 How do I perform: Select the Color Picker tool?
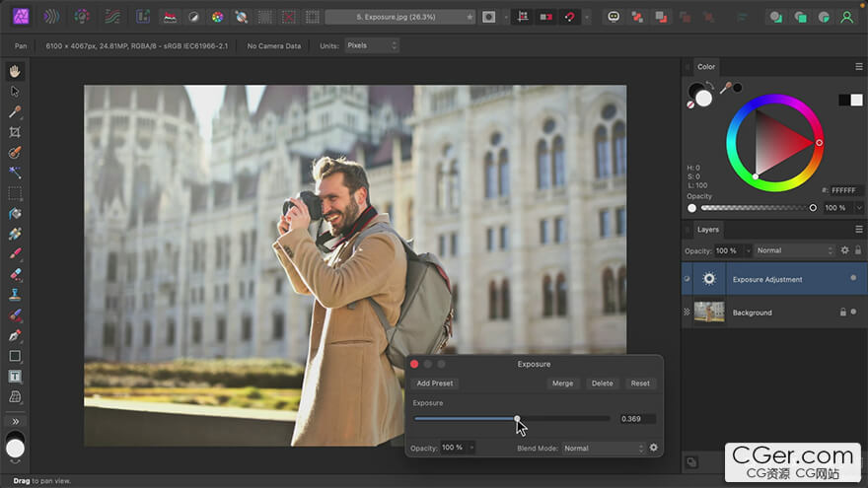15,111
